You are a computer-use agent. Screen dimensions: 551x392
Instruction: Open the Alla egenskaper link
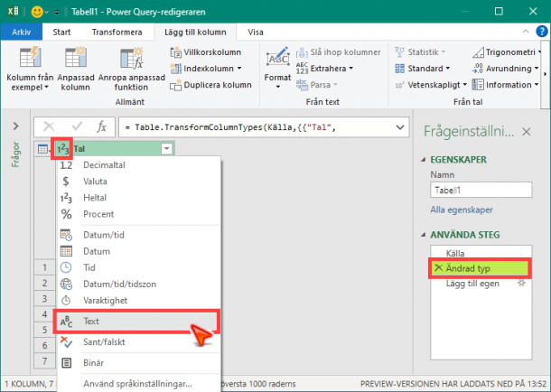point(462,210)
